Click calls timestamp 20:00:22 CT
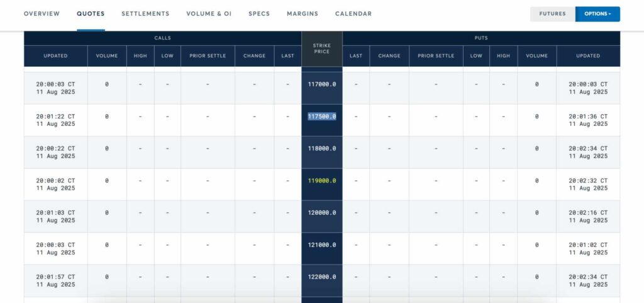This screenshot has height=303, width=644. click(55, 149)
